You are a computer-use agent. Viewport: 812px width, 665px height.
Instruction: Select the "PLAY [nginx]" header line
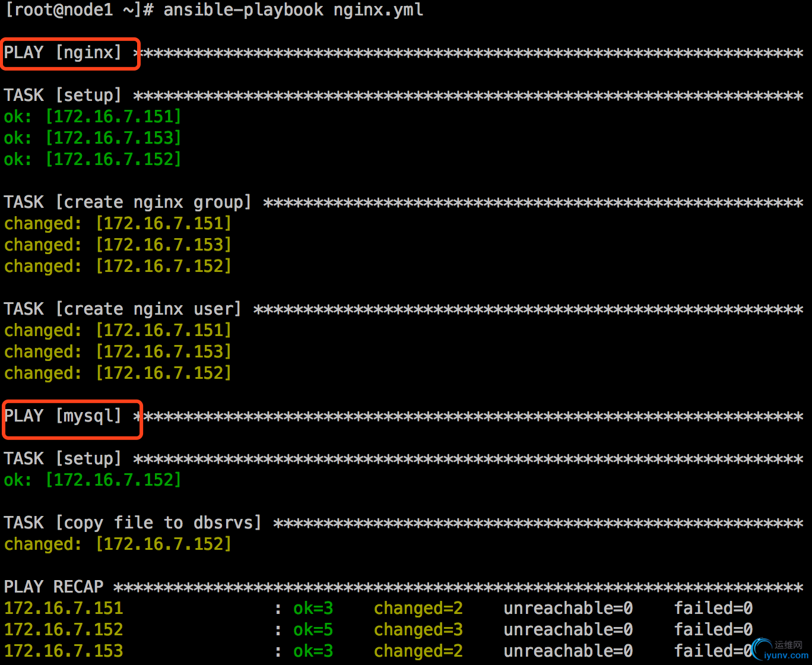(404, 53)
